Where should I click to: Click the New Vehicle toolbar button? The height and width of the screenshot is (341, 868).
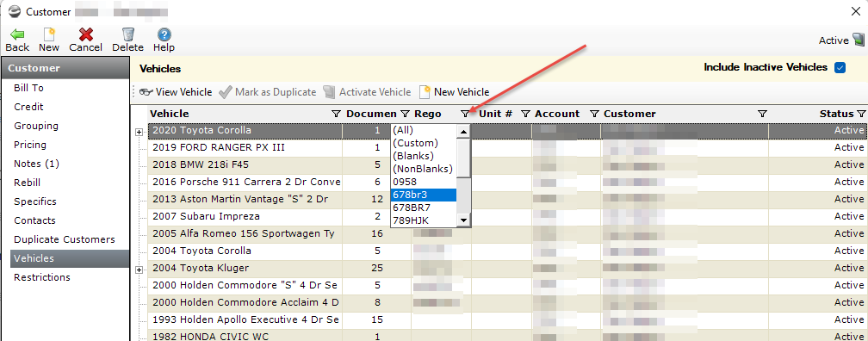[x=455, y=92]
